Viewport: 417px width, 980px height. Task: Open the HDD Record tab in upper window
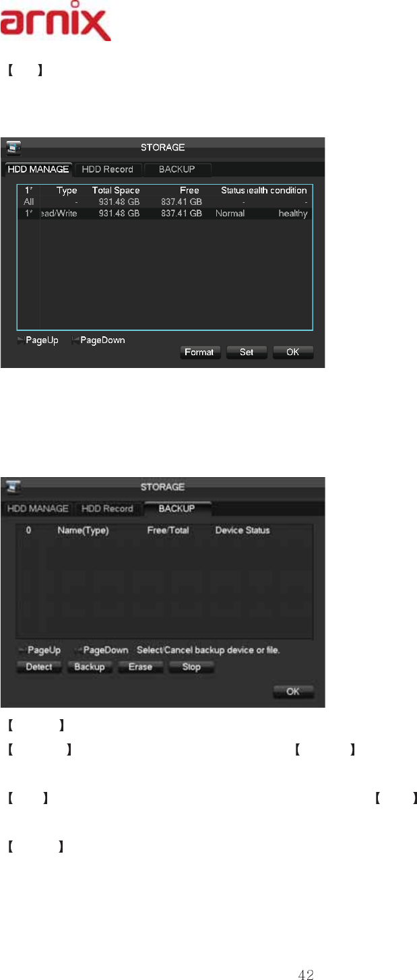click(x=108, y=169)
